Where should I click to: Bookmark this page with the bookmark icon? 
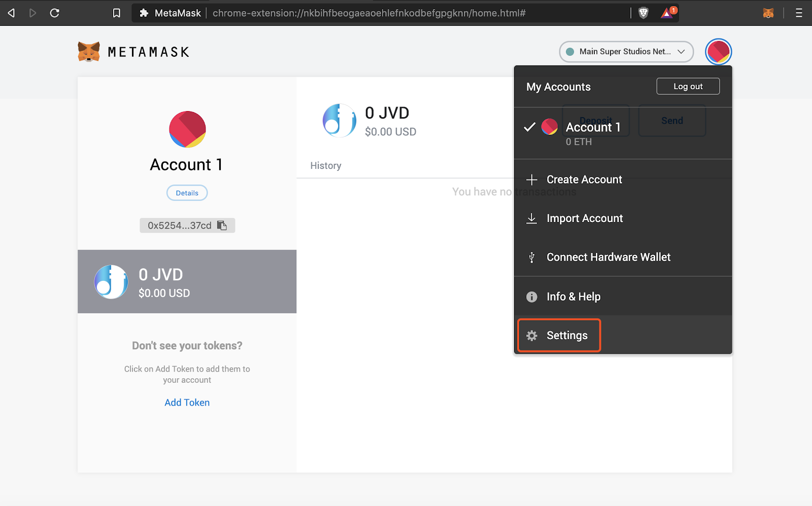pos(117,13)
